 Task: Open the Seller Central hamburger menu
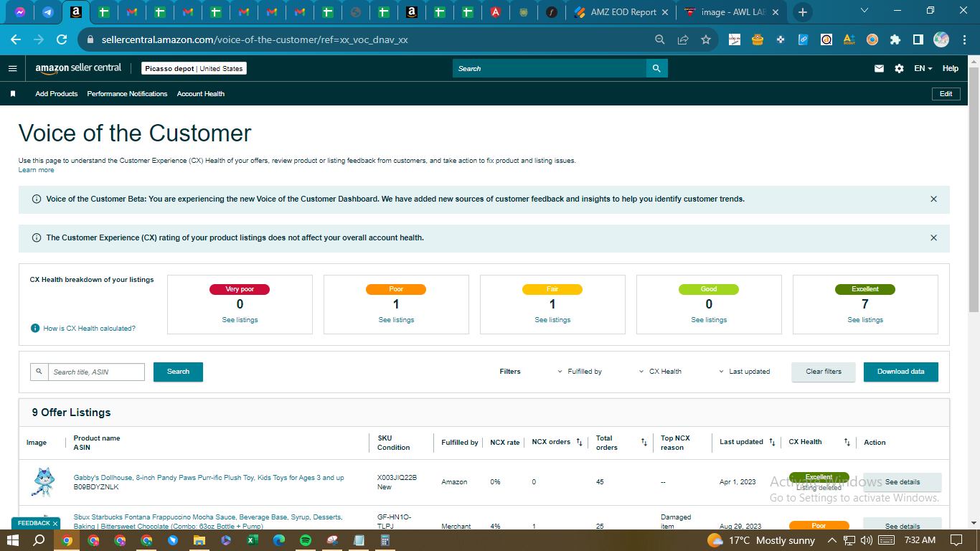coord(12,68)
